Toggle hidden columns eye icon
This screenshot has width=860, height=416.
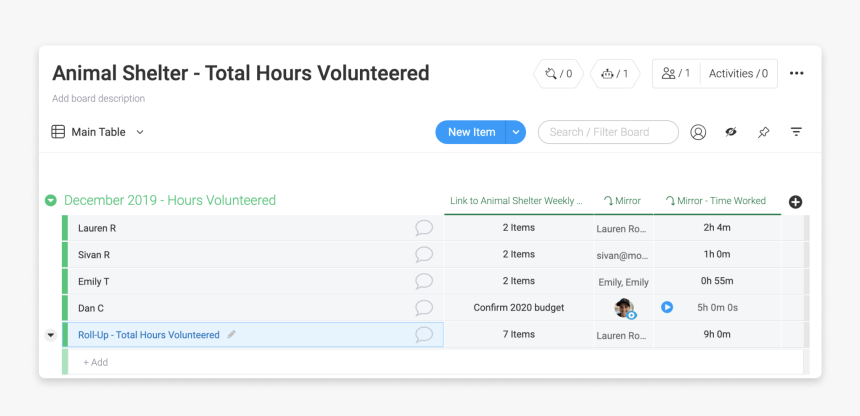[731, 132]
